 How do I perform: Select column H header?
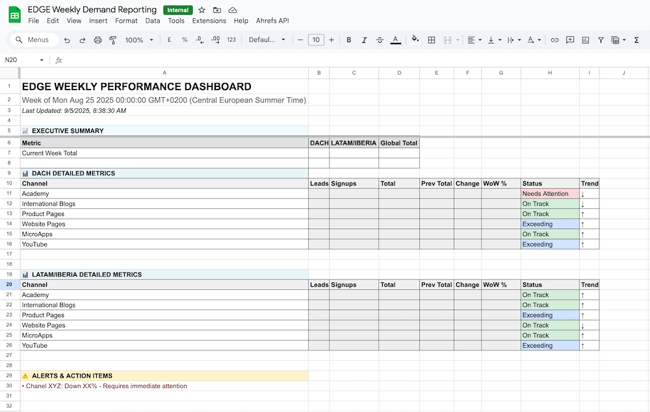point(550,73)
